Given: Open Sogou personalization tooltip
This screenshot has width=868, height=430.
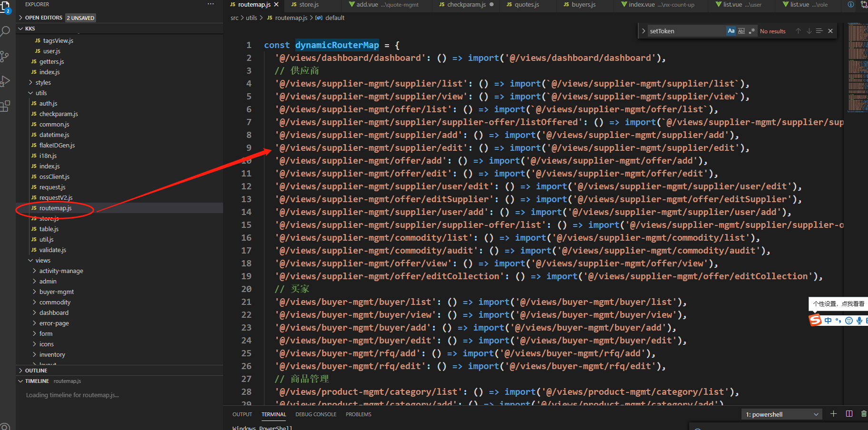Looking at the screenshot, I should pos(838,303).
